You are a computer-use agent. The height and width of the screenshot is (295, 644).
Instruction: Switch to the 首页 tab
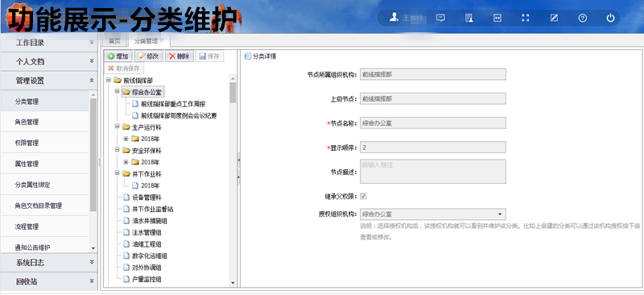114,41
